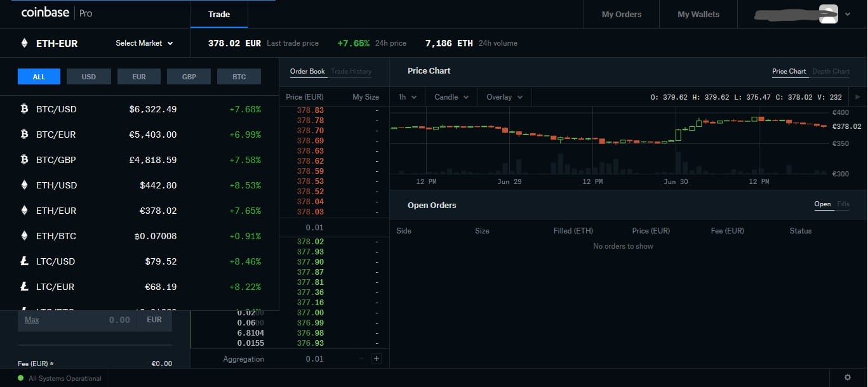Switch to the Depth Chart tab
868x387 pixels.
point(831,71)
